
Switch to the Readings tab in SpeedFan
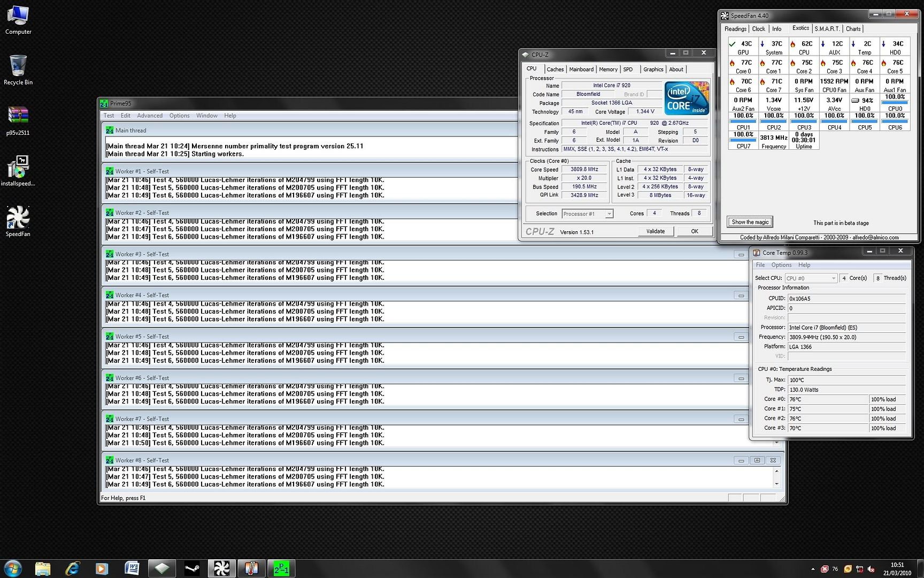[x=735, y=29]
